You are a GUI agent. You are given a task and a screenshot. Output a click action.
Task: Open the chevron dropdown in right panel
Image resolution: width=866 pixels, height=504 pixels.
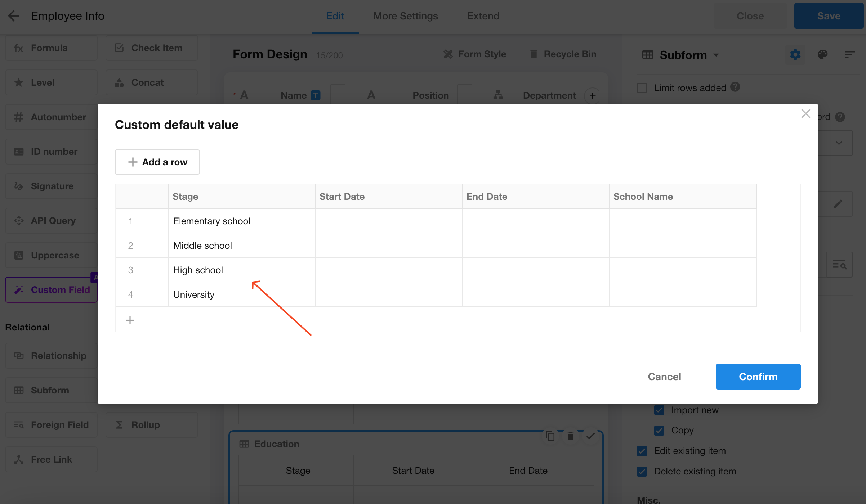point(839,143)
